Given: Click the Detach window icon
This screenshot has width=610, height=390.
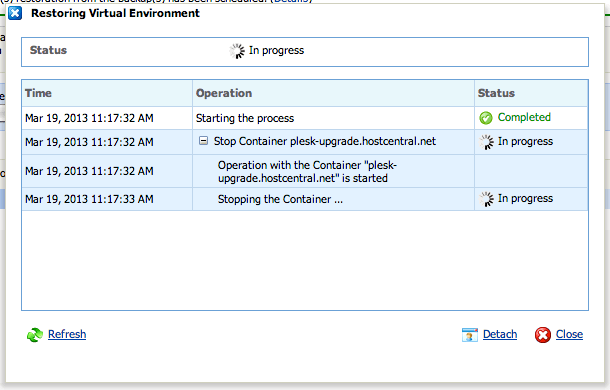Looking at the screenshot, I should tap(470, 335).
